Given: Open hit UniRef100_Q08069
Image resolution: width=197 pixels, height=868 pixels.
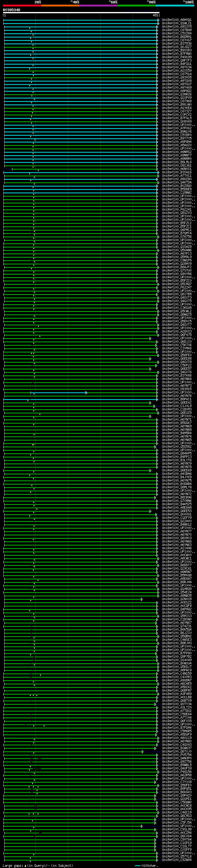Looking at the screenshot, I should pos(177,121).
